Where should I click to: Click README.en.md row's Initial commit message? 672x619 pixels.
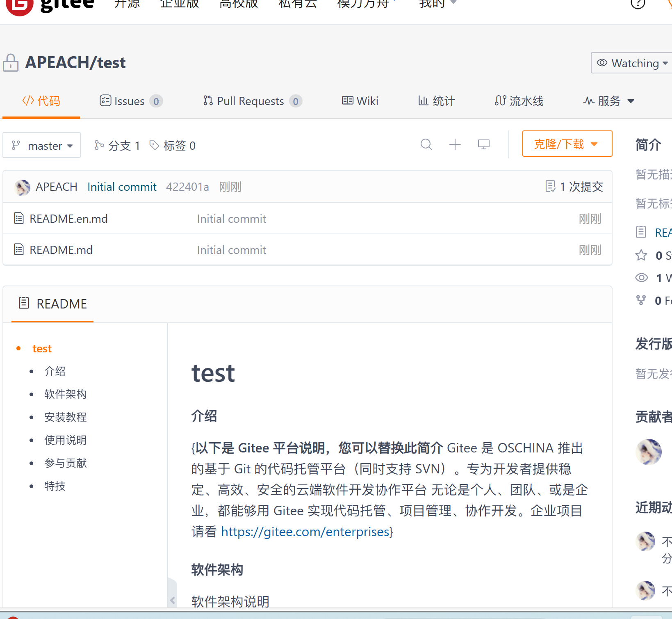point(232,219)
